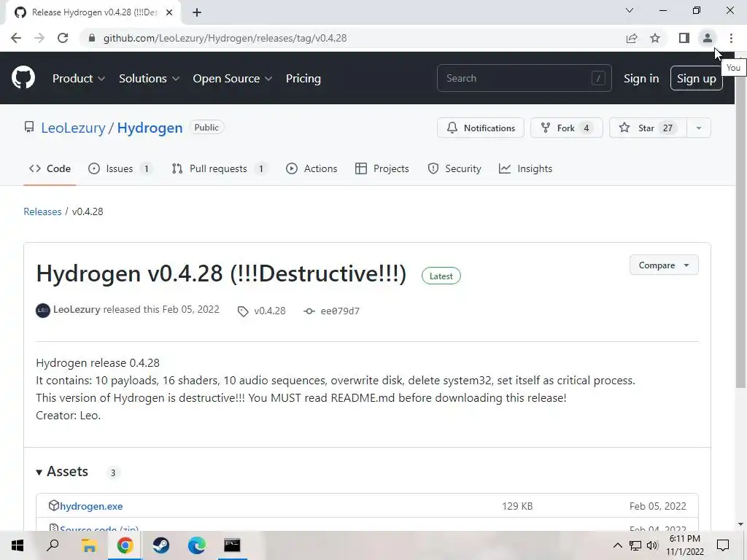Switch to the Security tab

454,168
